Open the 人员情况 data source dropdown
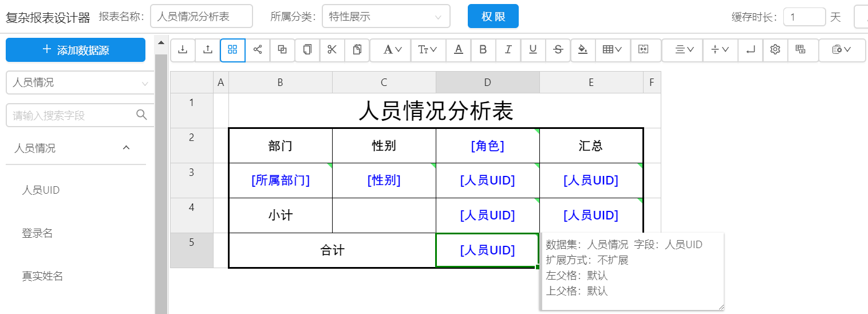This screenshot has width=868, height=314. (x=80, y=83)
